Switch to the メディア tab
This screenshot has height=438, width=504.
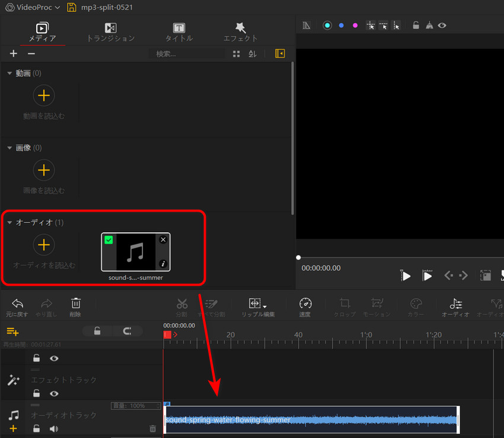click(43, 32)
